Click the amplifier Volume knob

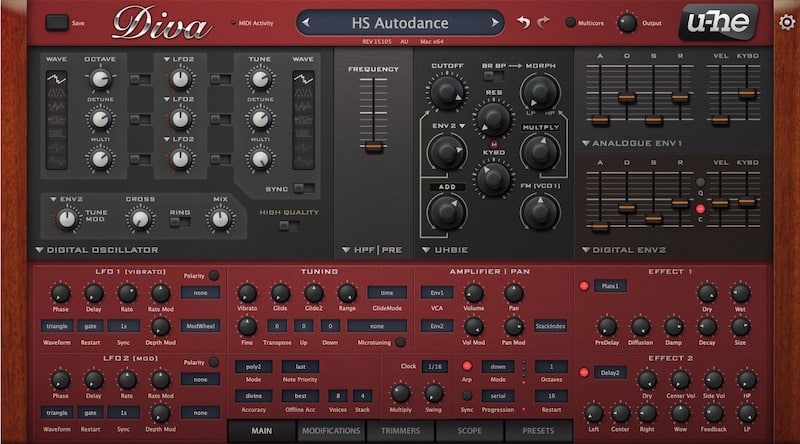473,293
